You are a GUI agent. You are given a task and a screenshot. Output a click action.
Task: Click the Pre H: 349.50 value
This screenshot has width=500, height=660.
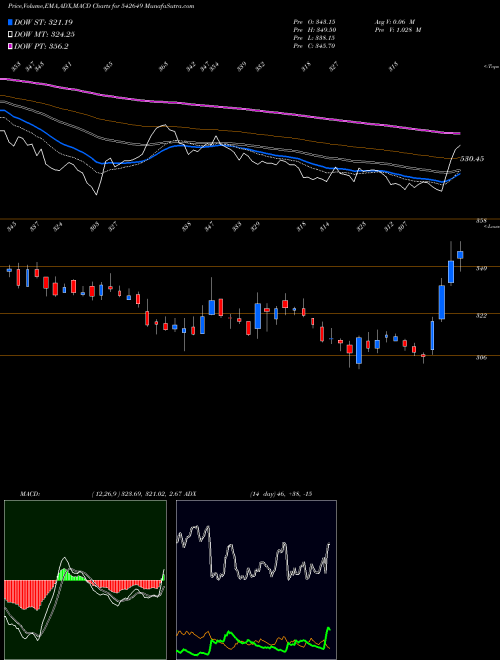pyautogui.click(x=314, y=30)
